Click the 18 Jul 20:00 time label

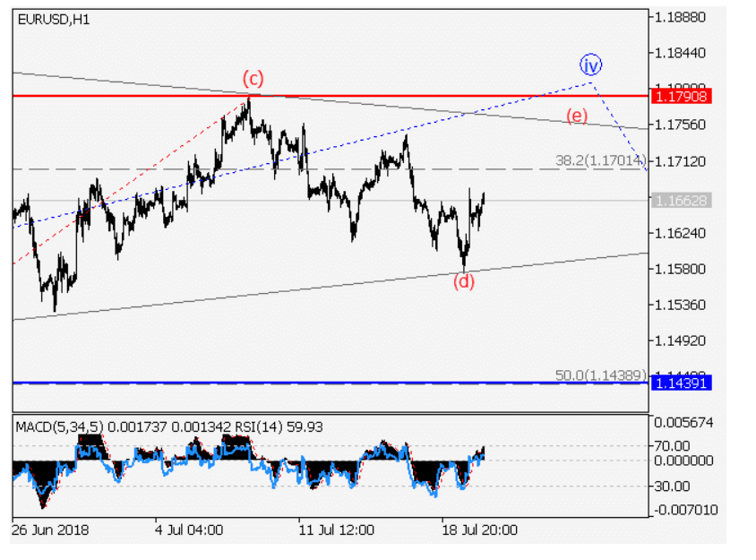click(479, 530)
